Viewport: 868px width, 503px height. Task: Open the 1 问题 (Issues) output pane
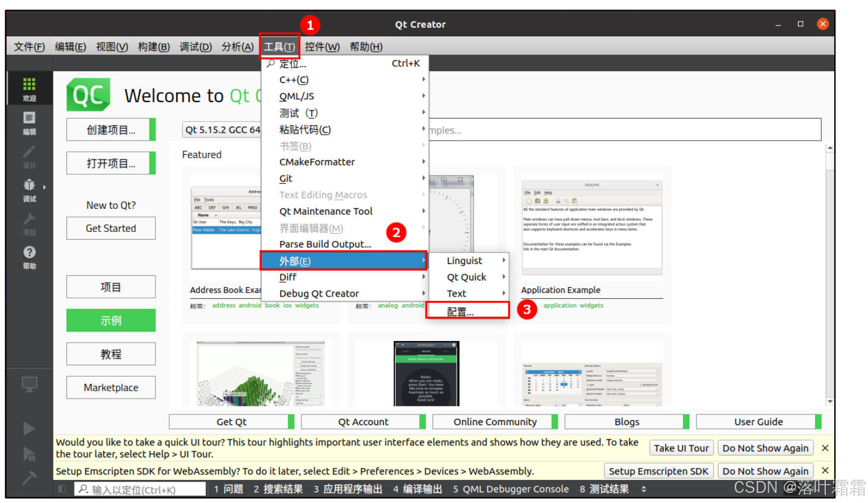(x=228, y=489)
